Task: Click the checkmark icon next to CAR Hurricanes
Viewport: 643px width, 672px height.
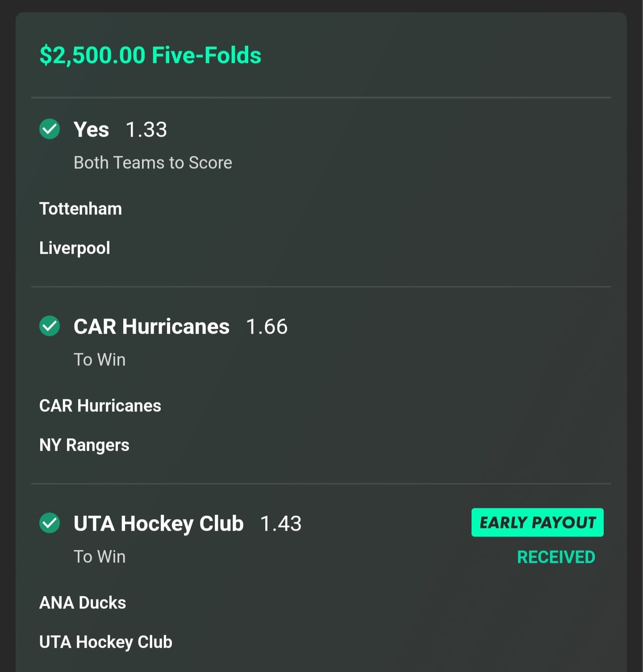Action: [x=50, y=326]
